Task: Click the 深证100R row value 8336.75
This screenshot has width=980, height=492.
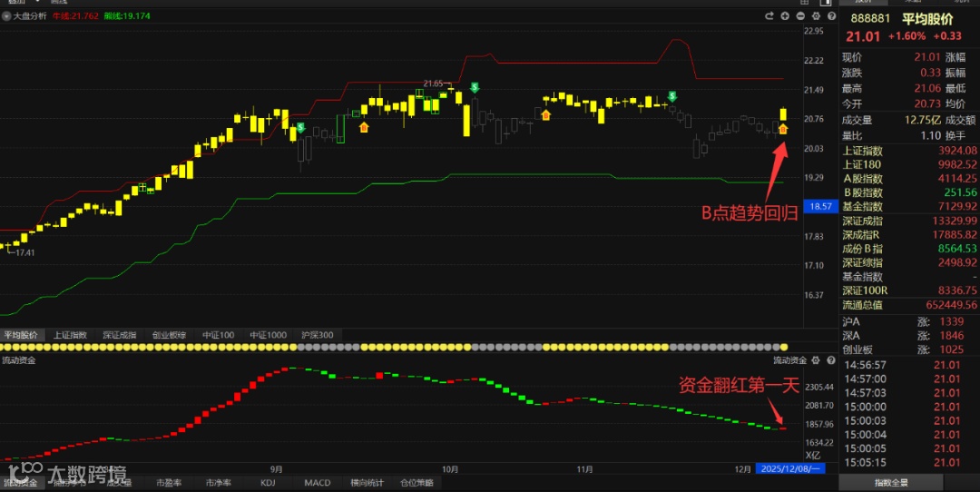Action: (x=957, y=290)
